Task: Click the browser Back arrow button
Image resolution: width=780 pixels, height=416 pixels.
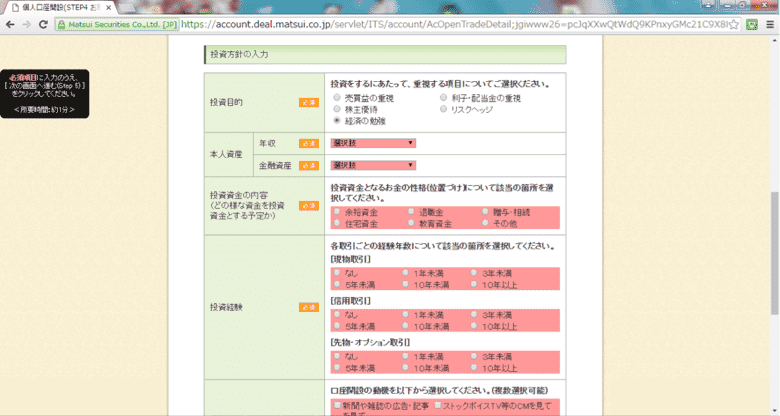Action: tap(10, 24)
